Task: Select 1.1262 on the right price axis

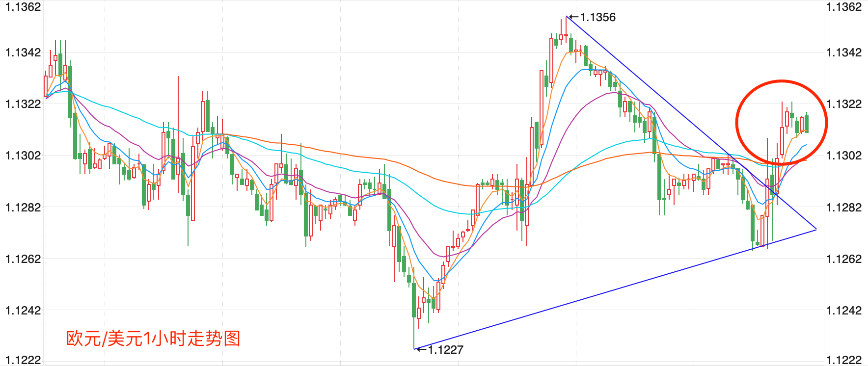Action: (844, 259)
